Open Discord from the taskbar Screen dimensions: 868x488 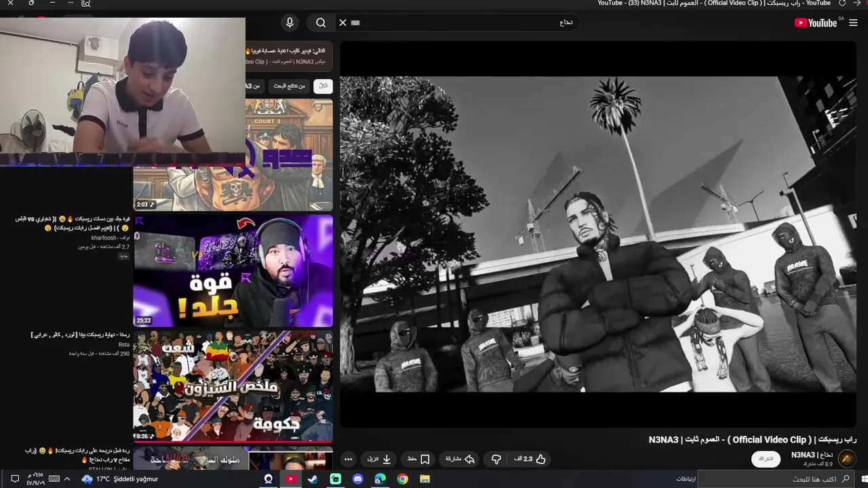(357, 479)
